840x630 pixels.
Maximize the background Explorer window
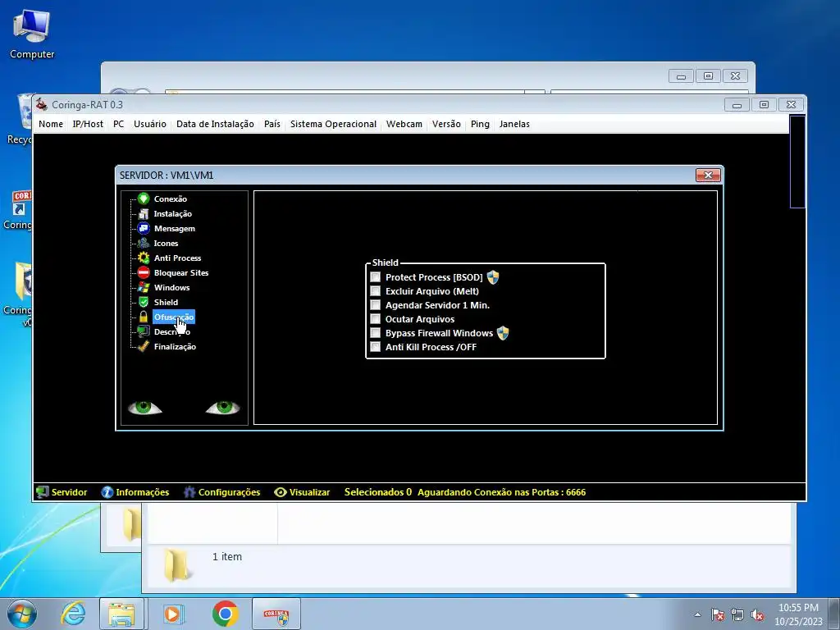pos(708,76)
